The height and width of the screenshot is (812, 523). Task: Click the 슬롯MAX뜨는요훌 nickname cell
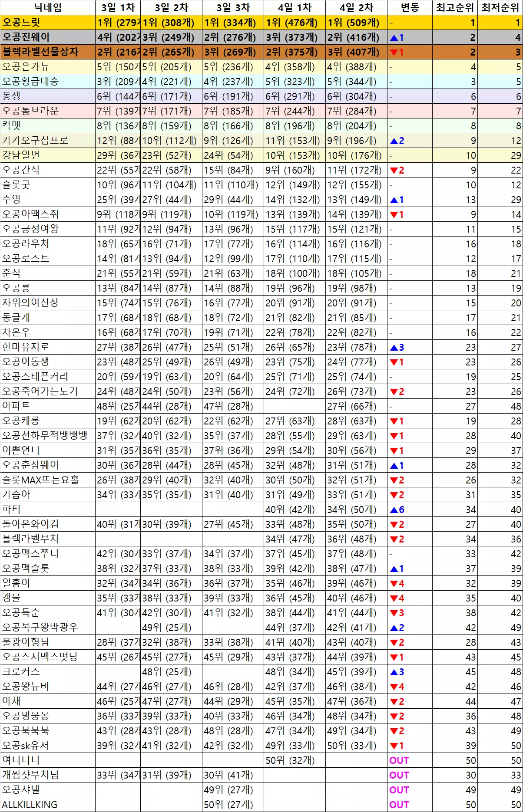[x=48, y=480]
